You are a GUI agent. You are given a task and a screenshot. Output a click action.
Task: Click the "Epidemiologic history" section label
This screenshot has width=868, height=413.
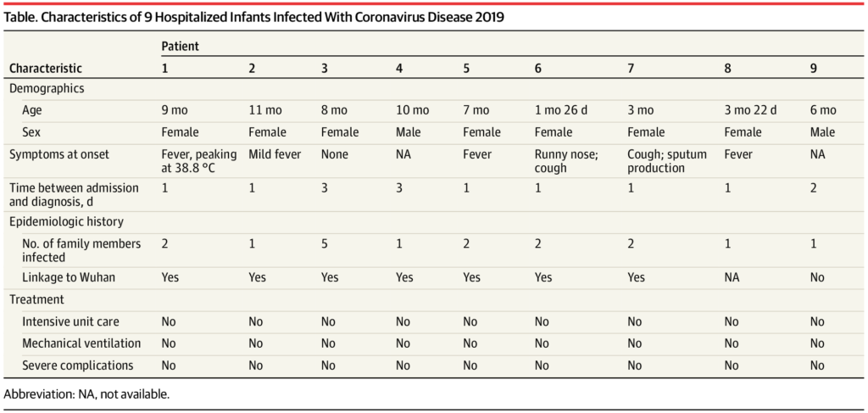[66, 221]
